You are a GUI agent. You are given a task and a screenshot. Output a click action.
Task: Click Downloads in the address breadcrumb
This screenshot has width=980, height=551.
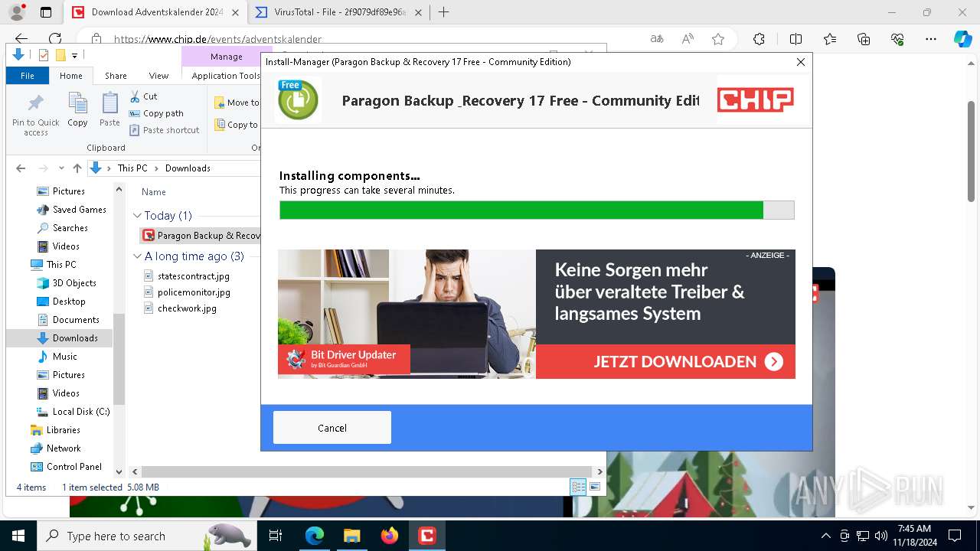188,168
